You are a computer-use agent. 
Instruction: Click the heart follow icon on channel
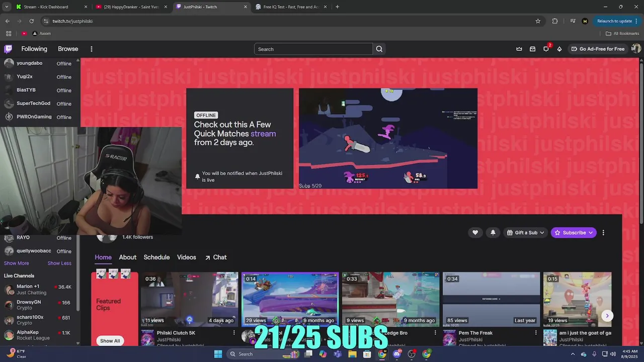(475, 232)
